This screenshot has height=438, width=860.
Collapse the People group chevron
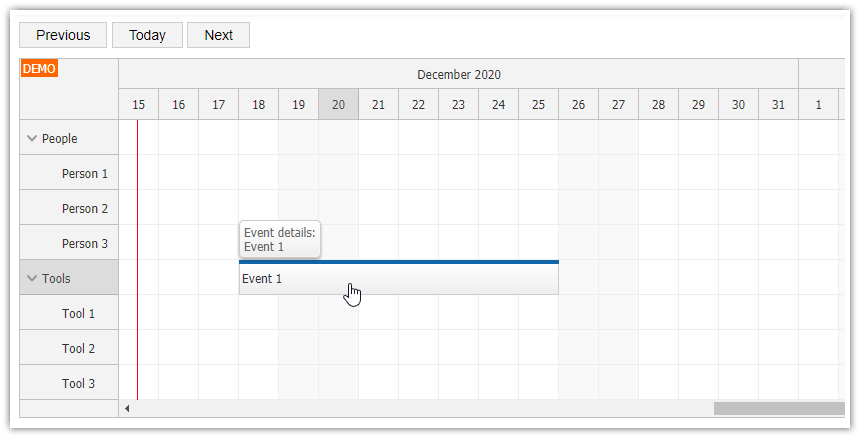(32, 139)
